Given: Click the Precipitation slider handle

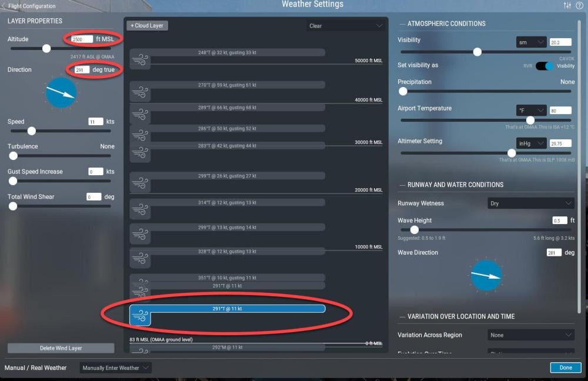Looking at the screenshot, I should [403, 91].
